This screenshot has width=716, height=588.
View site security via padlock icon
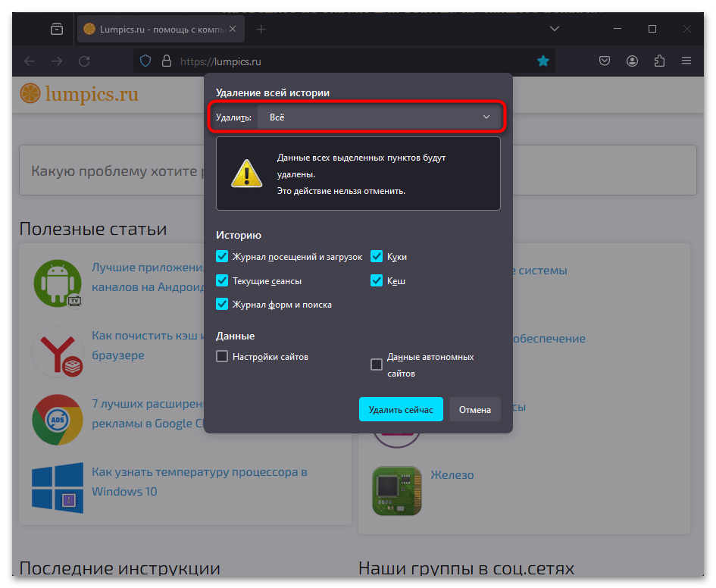(x=167, y=61)
